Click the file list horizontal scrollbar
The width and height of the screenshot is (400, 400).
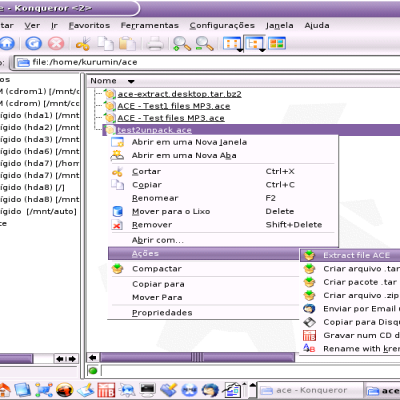point(197,358)
